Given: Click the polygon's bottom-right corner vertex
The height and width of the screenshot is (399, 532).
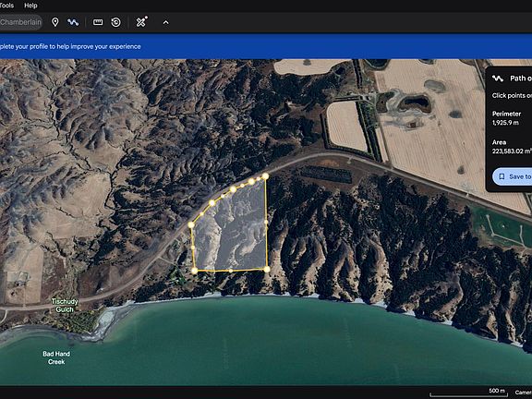Looking at the screenshot, I should click(267, 270).
